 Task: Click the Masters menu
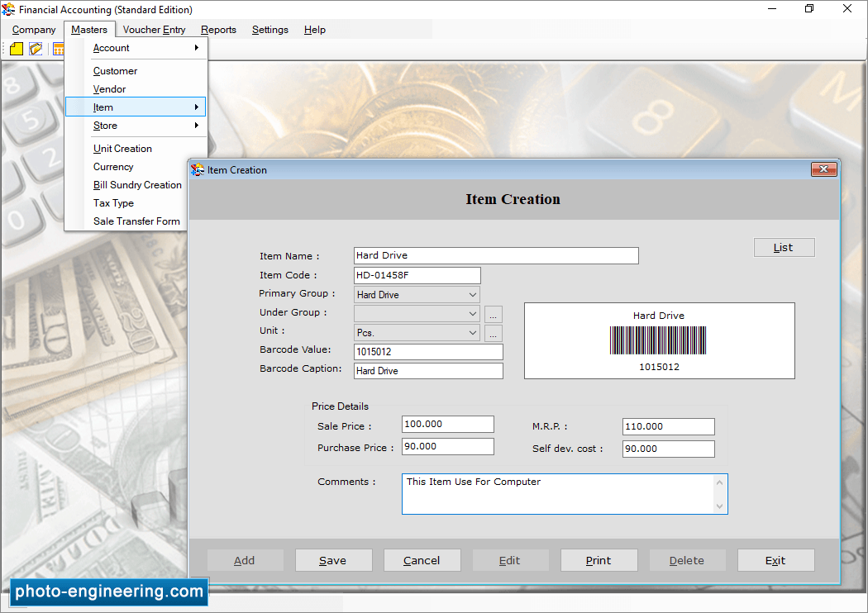[x=89, y=30]
